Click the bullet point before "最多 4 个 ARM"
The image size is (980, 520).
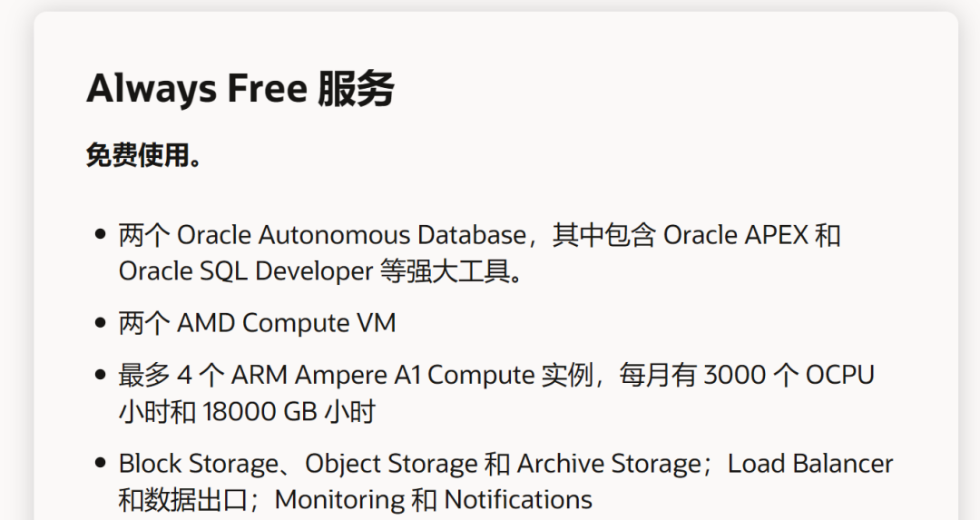click(x=100, y=375)
